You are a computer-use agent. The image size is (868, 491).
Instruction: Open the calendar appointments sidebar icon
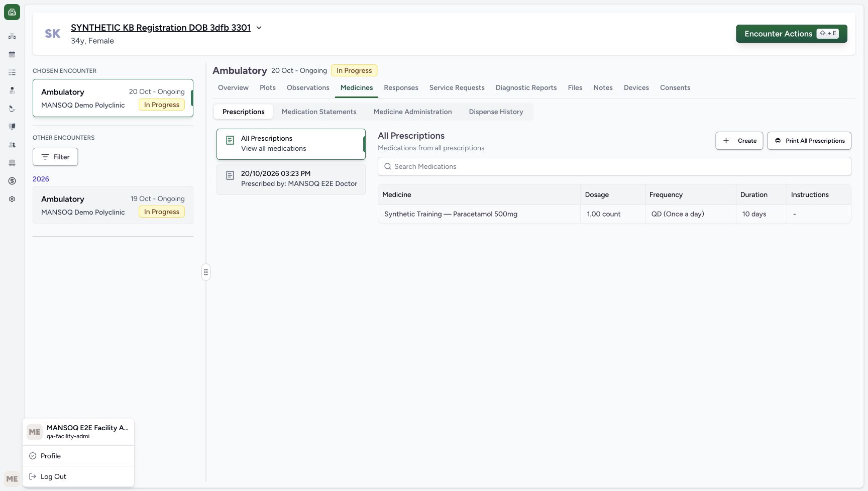[x=12, y=54]
